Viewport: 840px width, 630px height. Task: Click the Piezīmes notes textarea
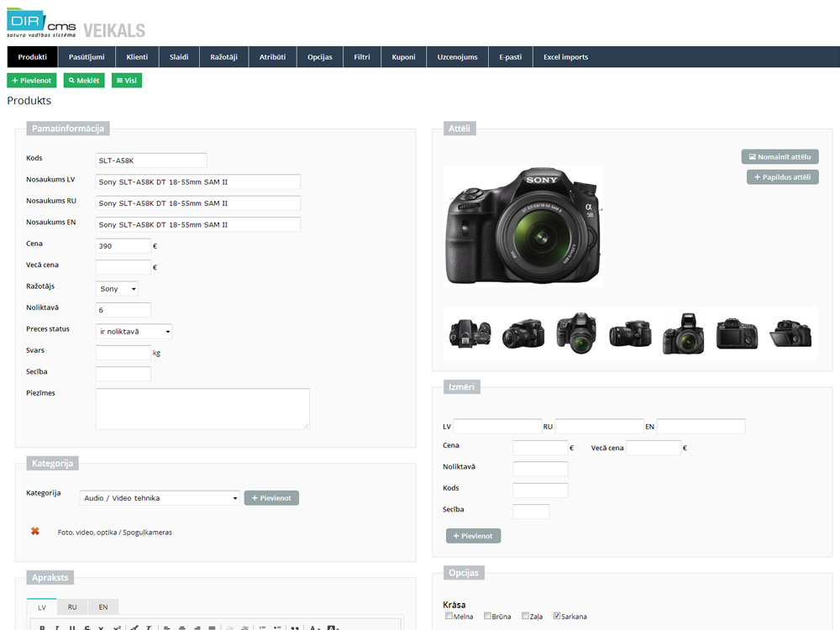pyautogui.click(x=202, y=409)
